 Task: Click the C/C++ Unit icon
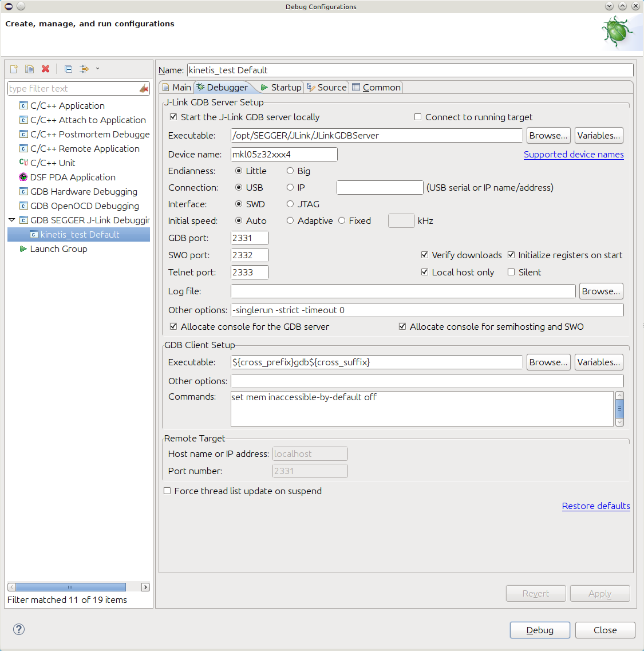pos(23,163)
